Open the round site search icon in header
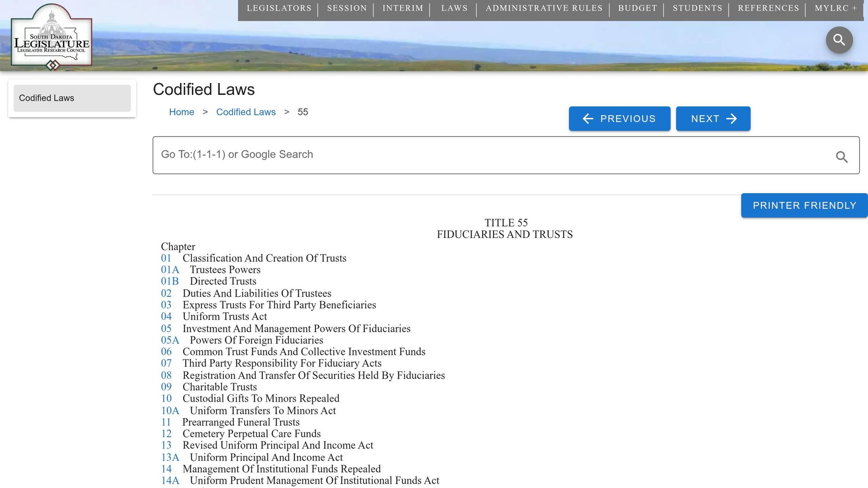Image resolution: width=868 pixels, height=488 pixels. click(839, 40)
